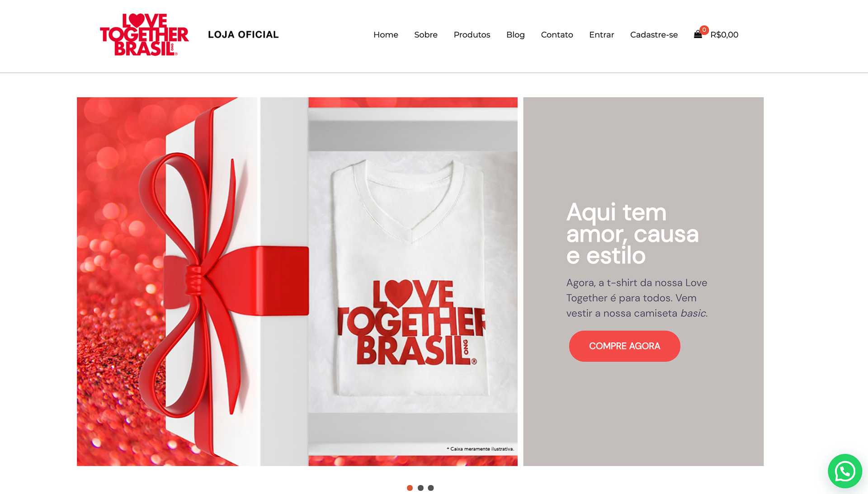868x494 pixels.
Task: Click the COMPRE AGORA button
Action: pyautogui.click(x=624, y=346)
